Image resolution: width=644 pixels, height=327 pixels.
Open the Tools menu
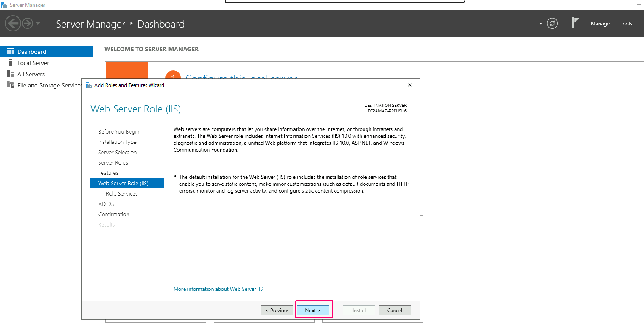pos(626,24)
